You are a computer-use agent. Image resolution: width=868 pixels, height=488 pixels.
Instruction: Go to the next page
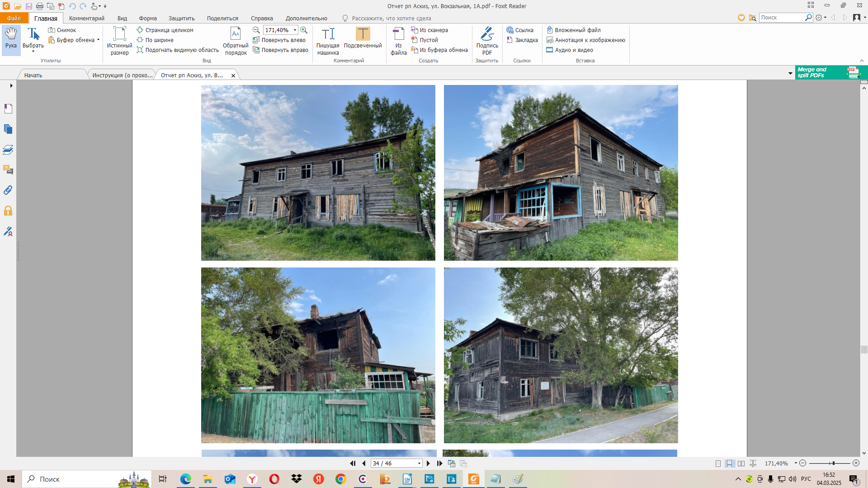click(x=428, y=464)
